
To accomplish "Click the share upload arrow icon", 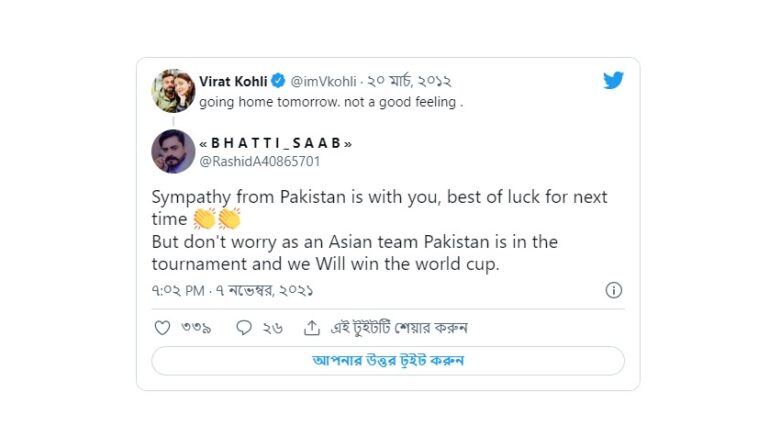I will click(x=312, y=328).
